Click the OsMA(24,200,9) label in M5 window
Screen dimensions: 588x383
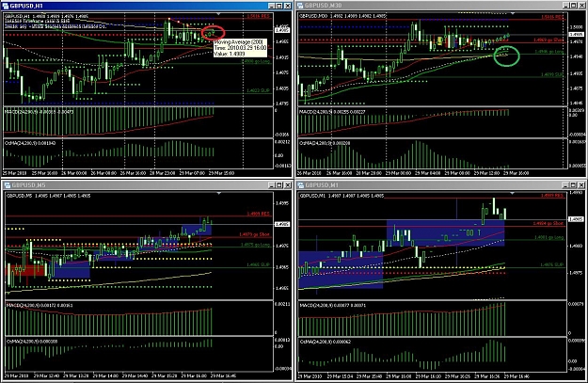pos(31,342)
